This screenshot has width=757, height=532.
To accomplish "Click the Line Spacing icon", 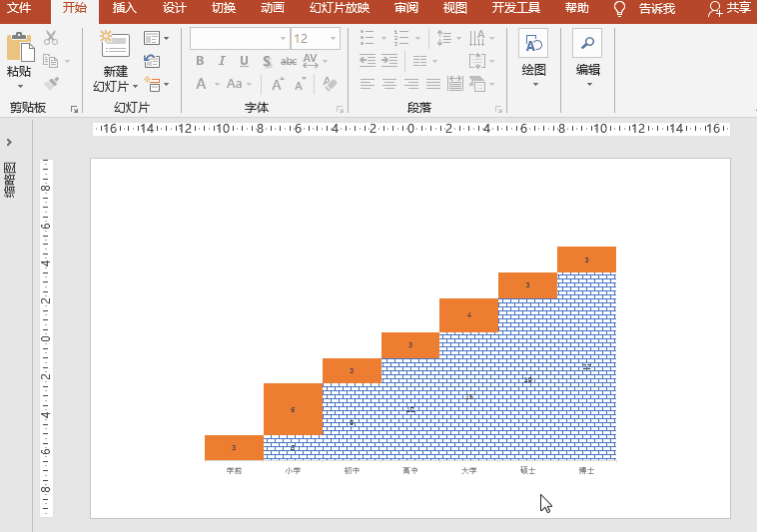I will 443,38.
